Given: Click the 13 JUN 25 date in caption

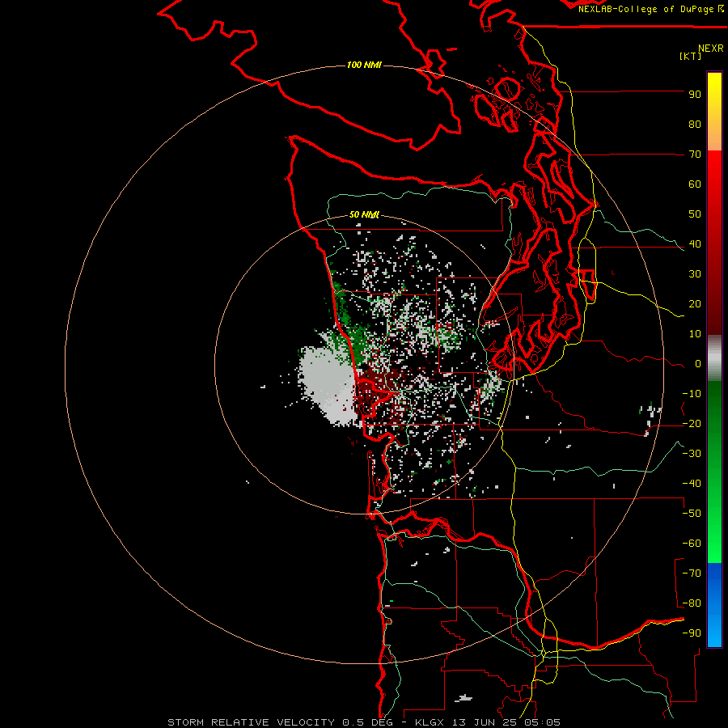Looking at the screenshot, I should tap(485, 722).
